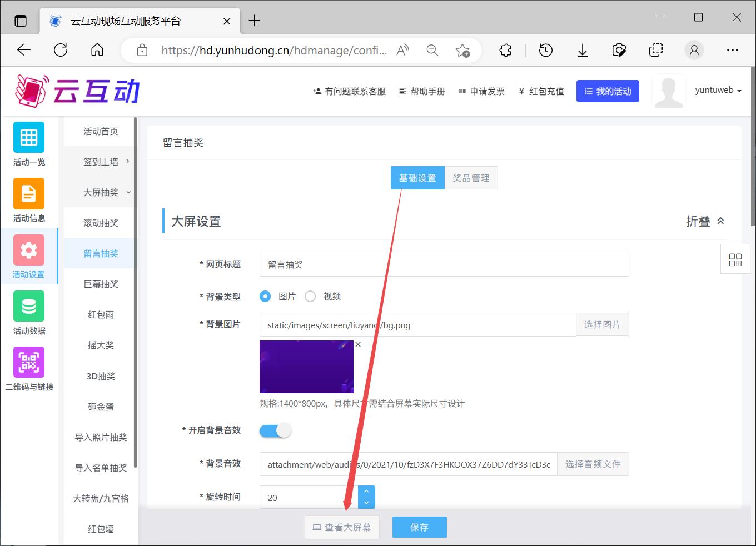
Task: Open 导入名单抽奖 menu item
Action: pyautogui.click(x=101, y=468)
